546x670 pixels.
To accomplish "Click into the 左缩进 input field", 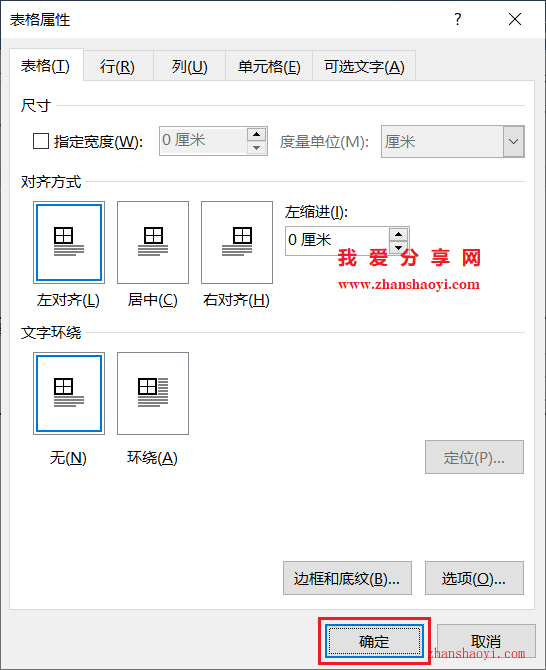I will 337,241.
